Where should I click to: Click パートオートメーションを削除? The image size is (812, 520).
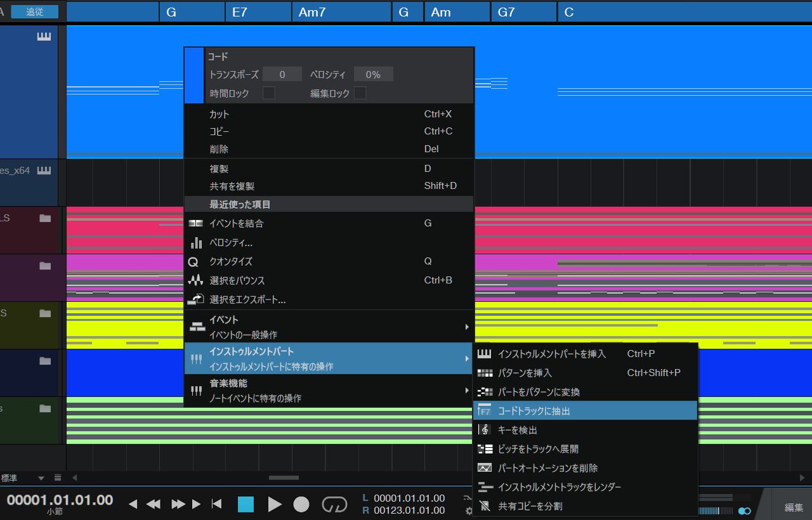click(585, 468)
